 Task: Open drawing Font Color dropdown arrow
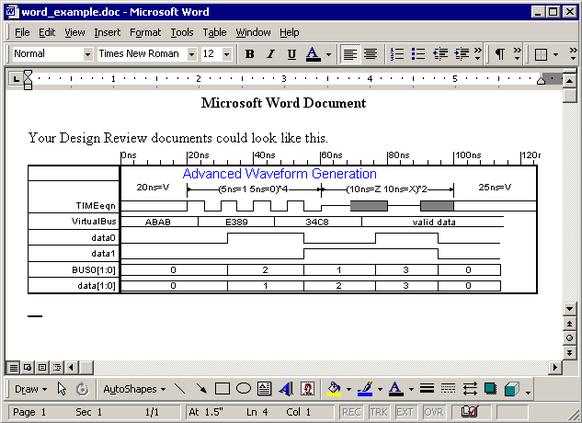click(x=411, y=389)
